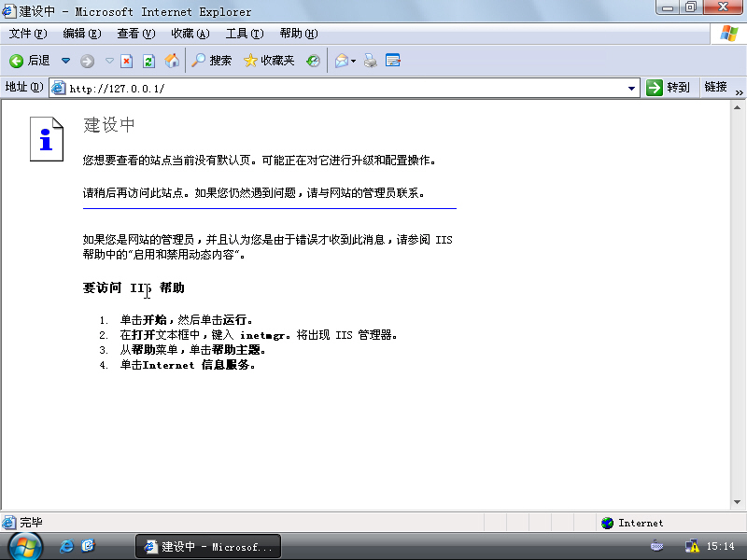
Task: Click the Stop (red X) toolbar icon
Action: pos(126,61)
